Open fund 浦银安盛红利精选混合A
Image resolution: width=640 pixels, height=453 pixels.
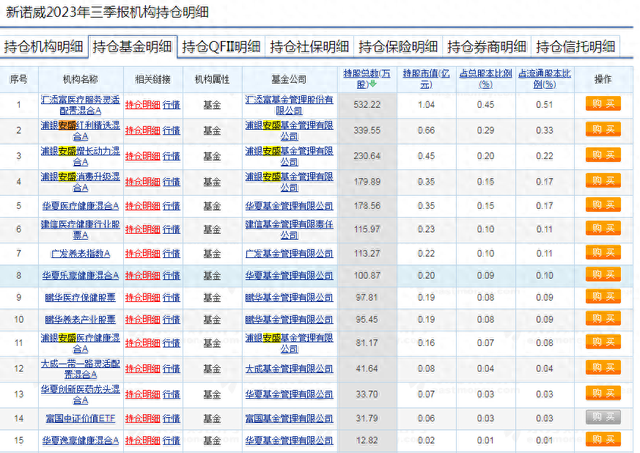[x=80, y=131]
